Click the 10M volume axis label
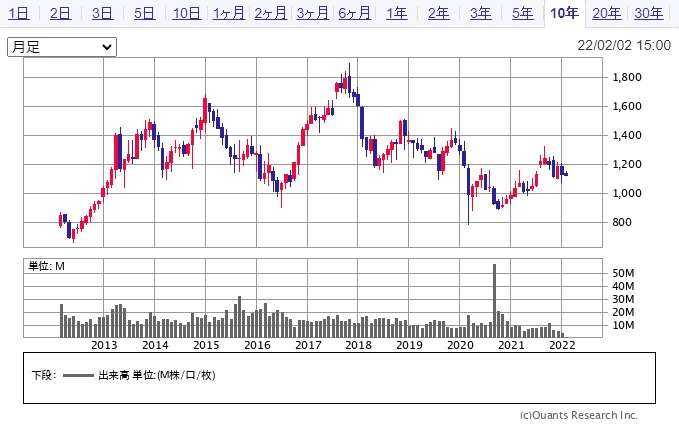This screenshot has height=427, width=679. tap(623, 325)
